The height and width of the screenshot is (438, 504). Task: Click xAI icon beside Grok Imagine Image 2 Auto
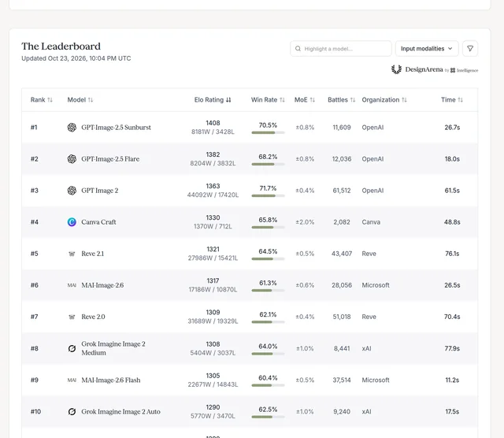72,412
